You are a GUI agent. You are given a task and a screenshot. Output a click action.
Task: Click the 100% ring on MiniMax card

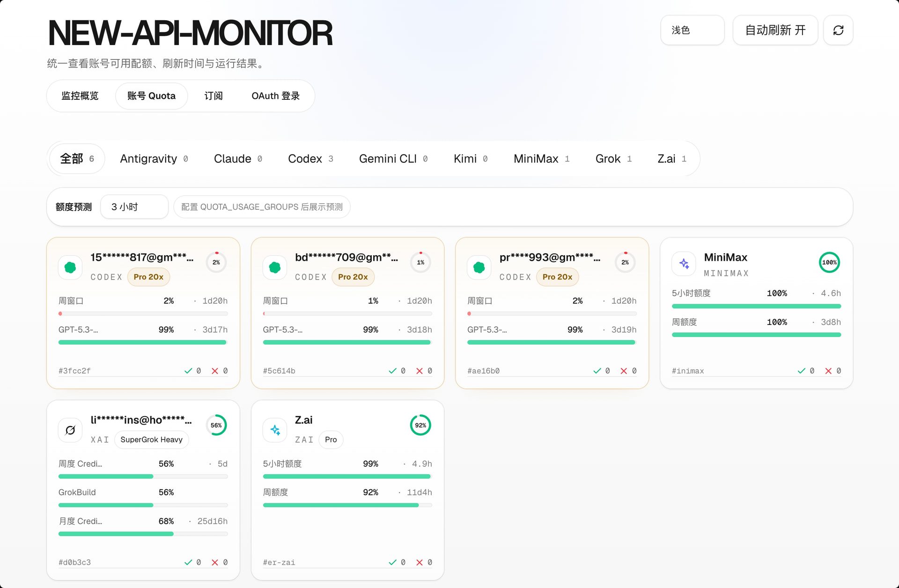pyautogui.click(x=829, y=262)
